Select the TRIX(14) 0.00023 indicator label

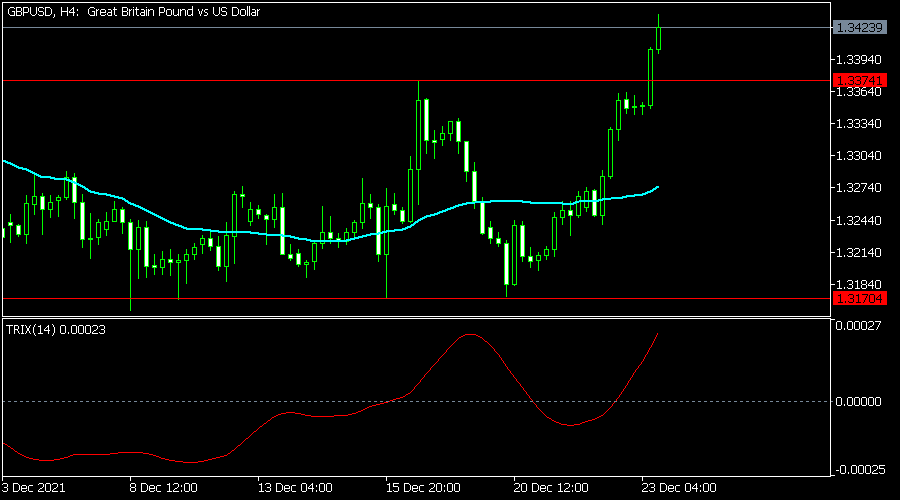56,330
